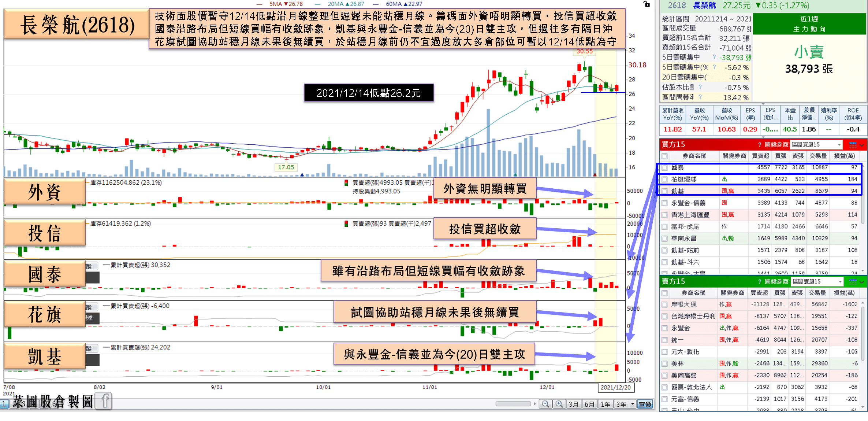Image resolution: width=868 pixels, height=421 pixels.
Task: Check the 美商高盛 seller checkbox
Action: click(x=664, y=376)
